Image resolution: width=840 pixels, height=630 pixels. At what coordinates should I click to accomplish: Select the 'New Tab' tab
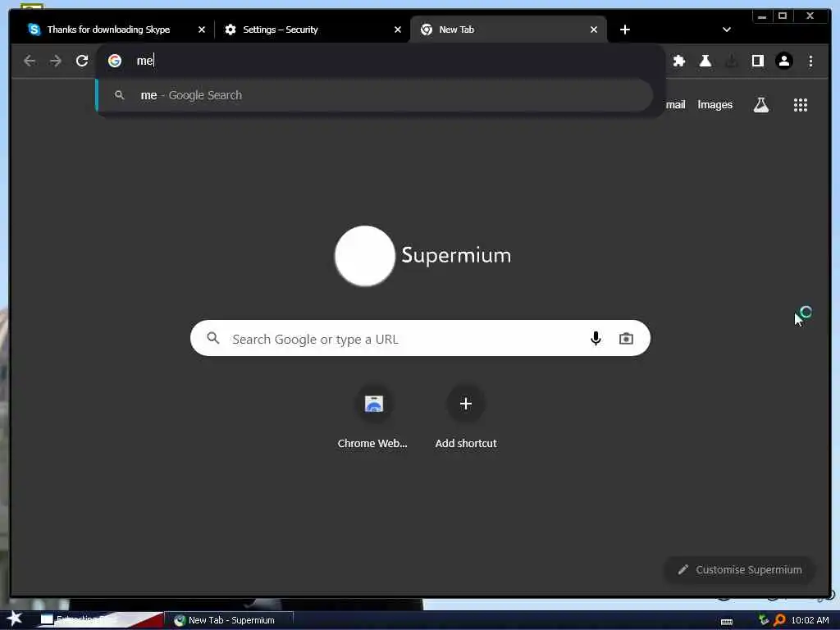tap(509, 30)
